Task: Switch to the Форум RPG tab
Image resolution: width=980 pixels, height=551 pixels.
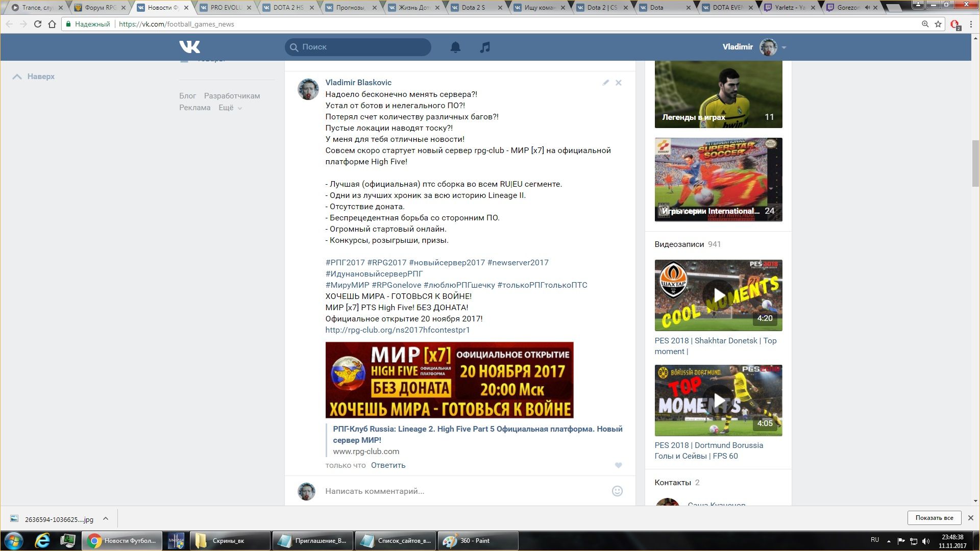Action: click(101, 8)
